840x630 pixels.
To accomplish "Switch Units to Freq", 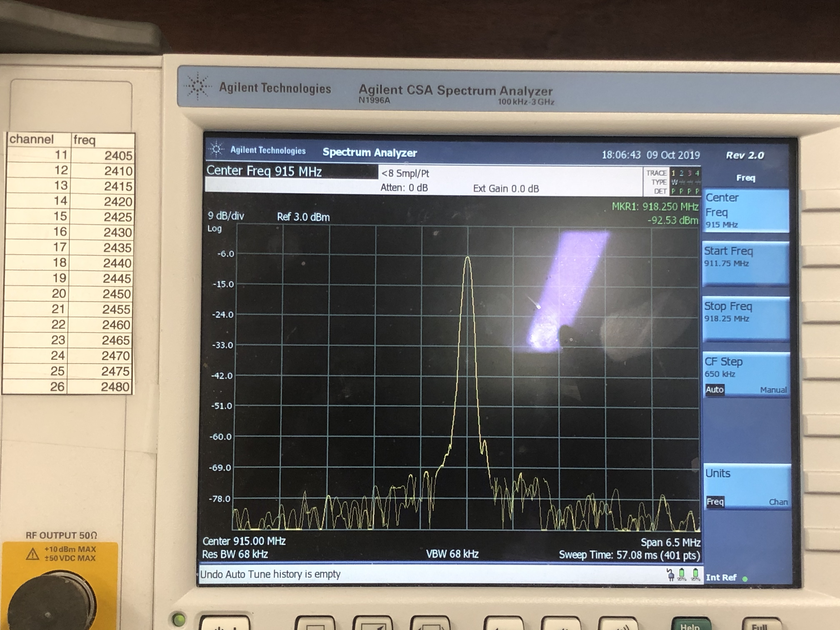I will pos(715,502).
